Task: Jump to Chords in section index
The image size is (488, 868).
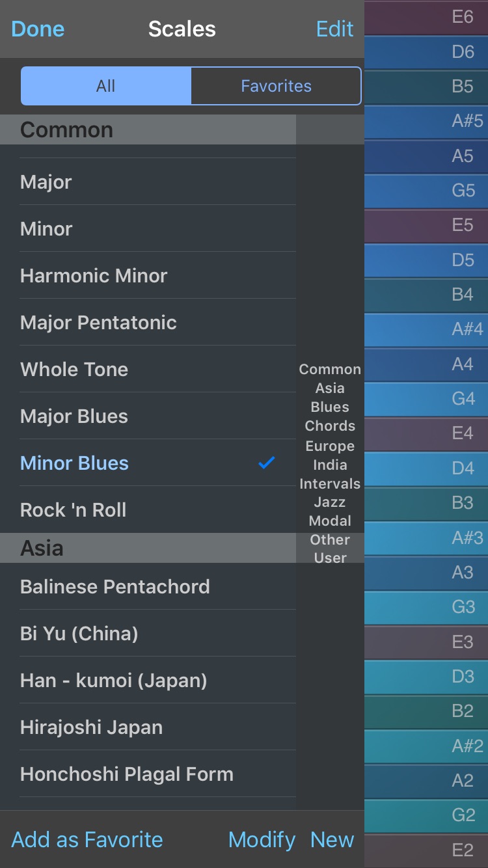Action: (330, 426)
